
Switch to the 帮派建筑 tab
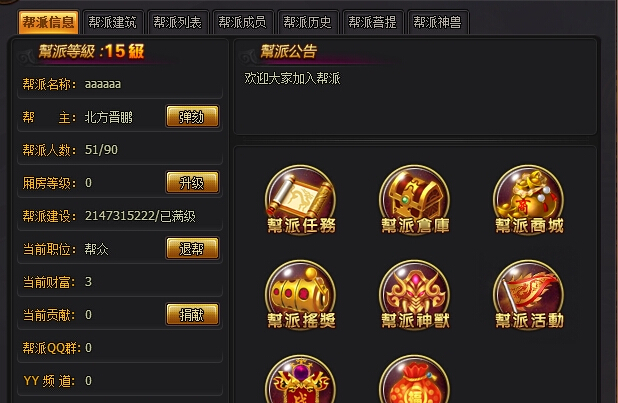coord(113,22)
